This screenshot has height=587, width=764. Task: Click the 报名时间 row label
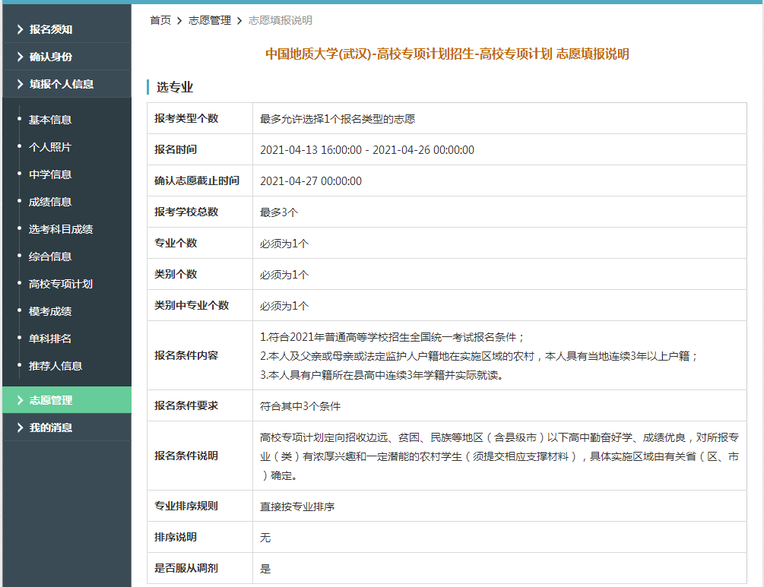coord(175,150)
